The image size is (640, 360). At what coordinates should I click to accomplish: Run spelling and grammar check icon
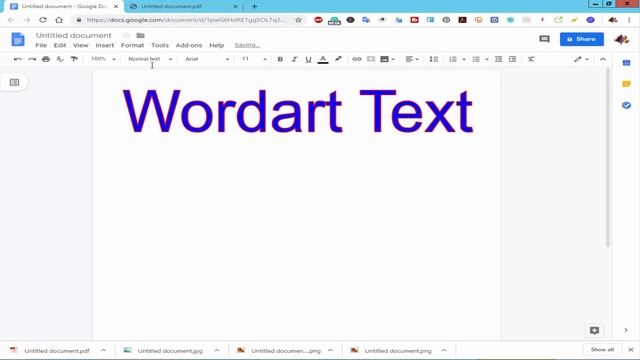tap(60, 59)
